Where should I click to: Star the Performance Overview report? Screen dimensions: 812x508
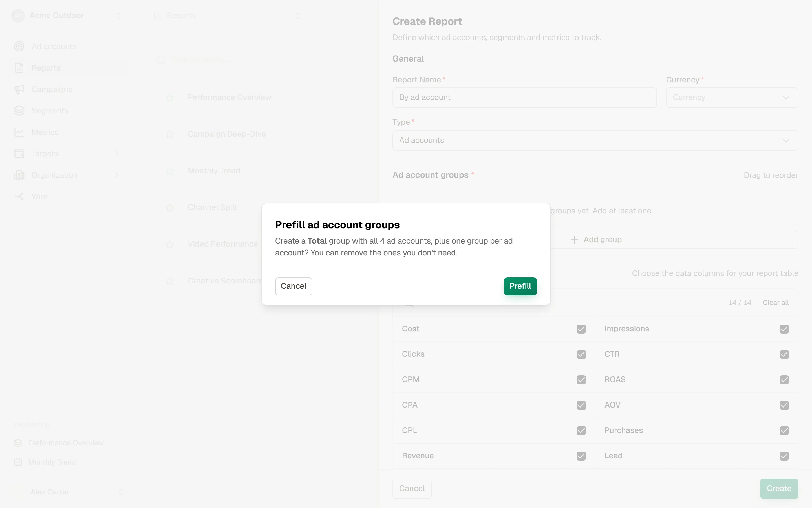point(170,97)
